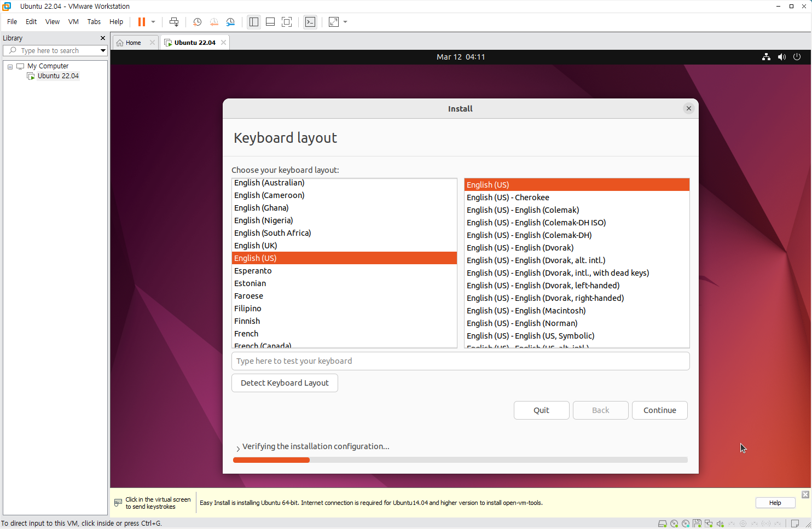Click Help on the Easy Install bar
The image size is (812, 529).
775,503
